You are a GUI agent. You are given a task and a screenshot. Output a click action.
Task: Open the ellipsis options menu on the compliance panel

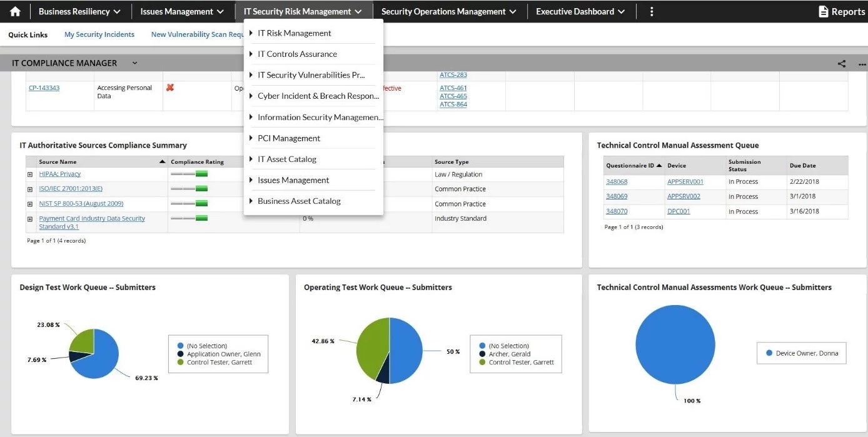pyautogui.click(x=861, y=63)
